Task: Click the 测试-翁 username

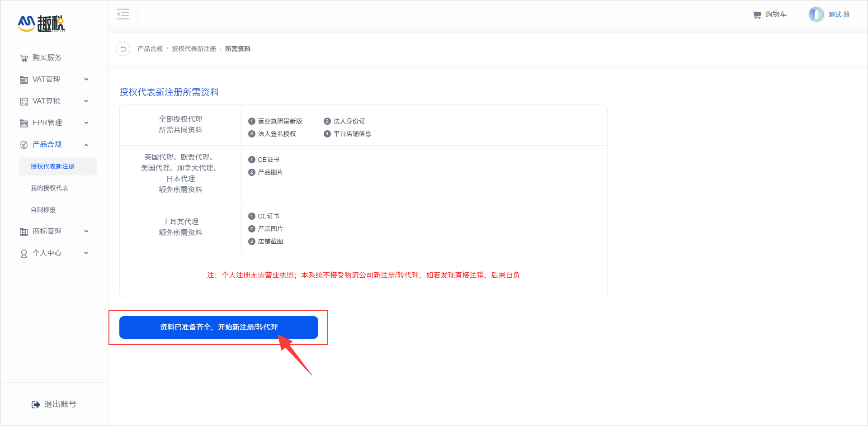Action: [x=839, y=14]
